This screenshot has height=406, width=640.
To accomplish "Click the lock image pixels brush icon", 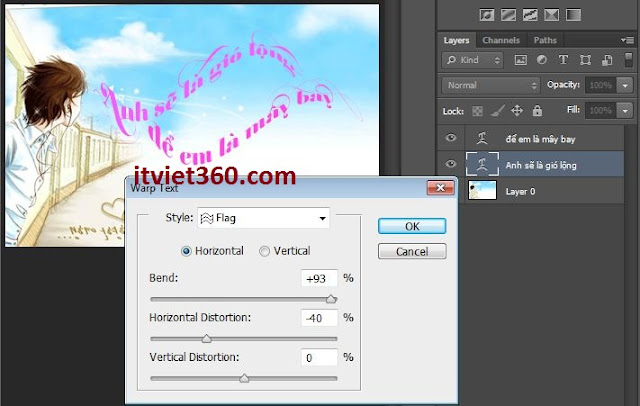I will (498, 110).
